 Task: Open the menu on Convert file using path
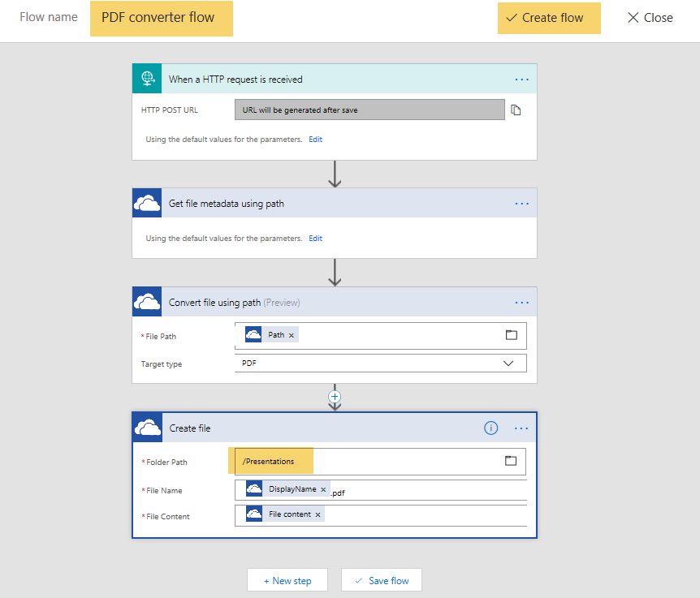[x=522, y=301]
